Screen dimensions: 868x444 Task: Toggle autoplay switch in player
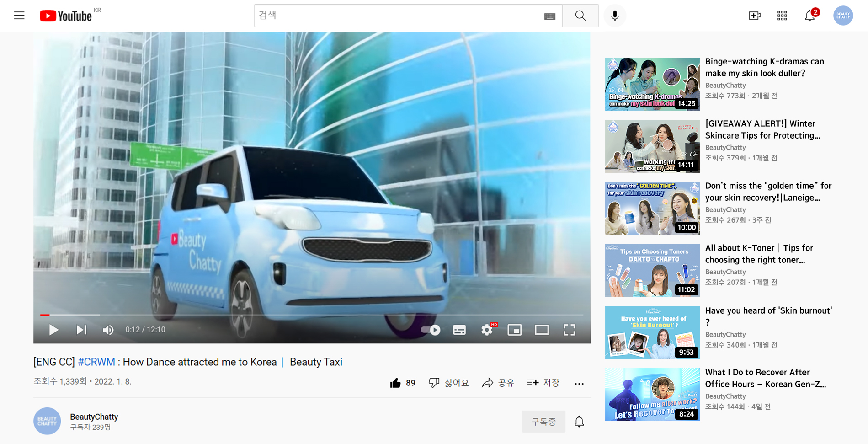(x=431, y=330)
